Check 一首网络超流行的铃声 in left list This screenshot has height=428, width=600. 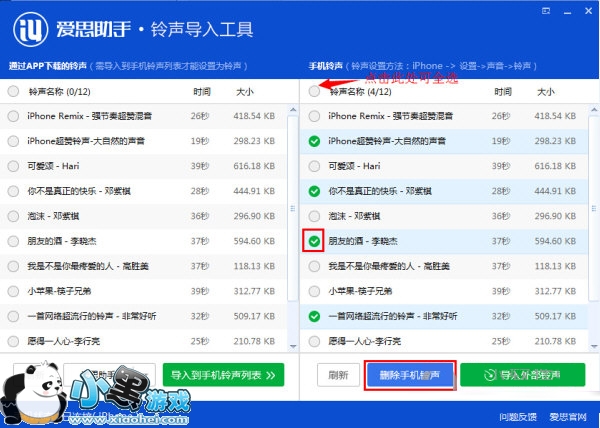coord(13,316)
